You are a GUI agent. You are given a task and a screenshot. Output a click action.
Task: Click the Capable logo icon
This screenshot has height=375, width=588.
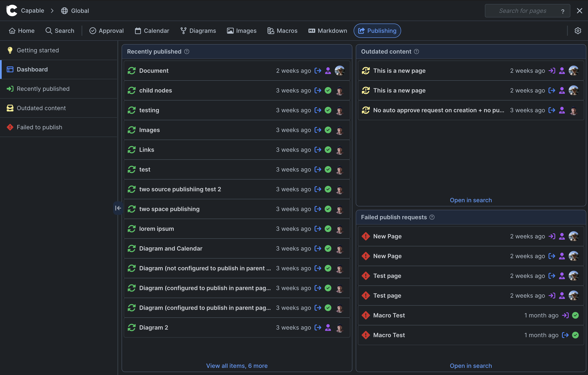12,10
